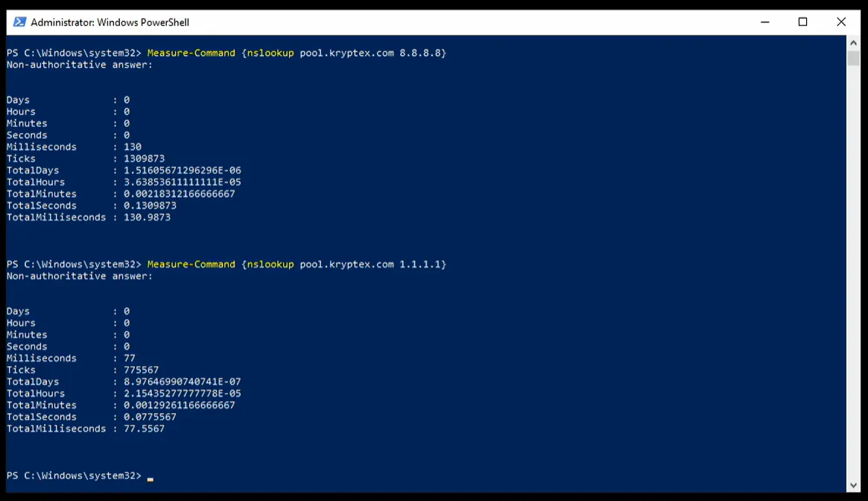Click the scrollbar up arrow

(x=854, y=42)
